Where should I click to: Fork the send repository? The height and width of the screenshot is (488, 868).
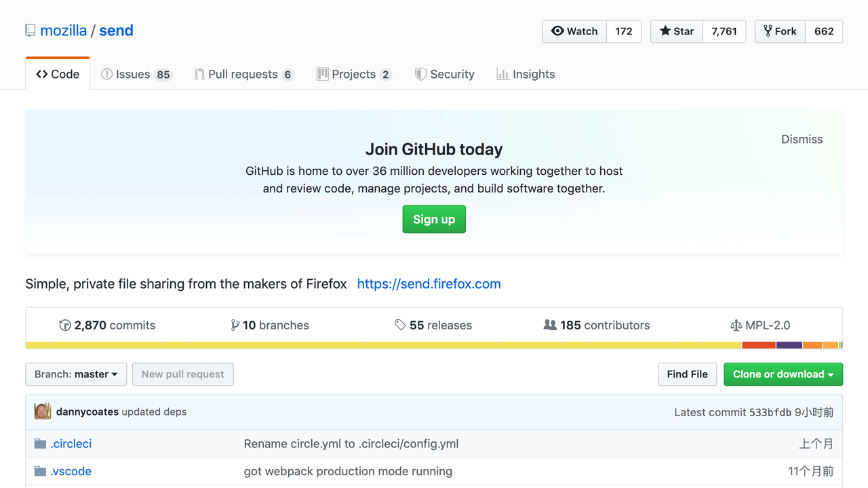[780, 31]
